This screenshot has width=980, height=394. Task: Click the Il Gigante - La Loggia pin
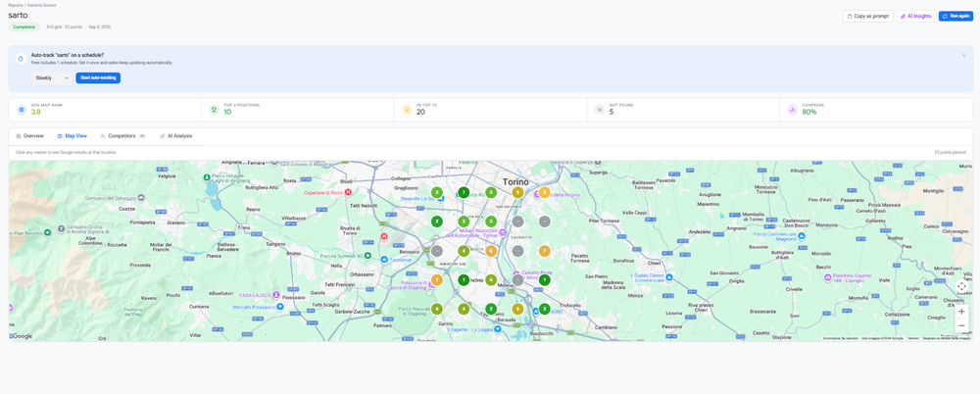498,329
